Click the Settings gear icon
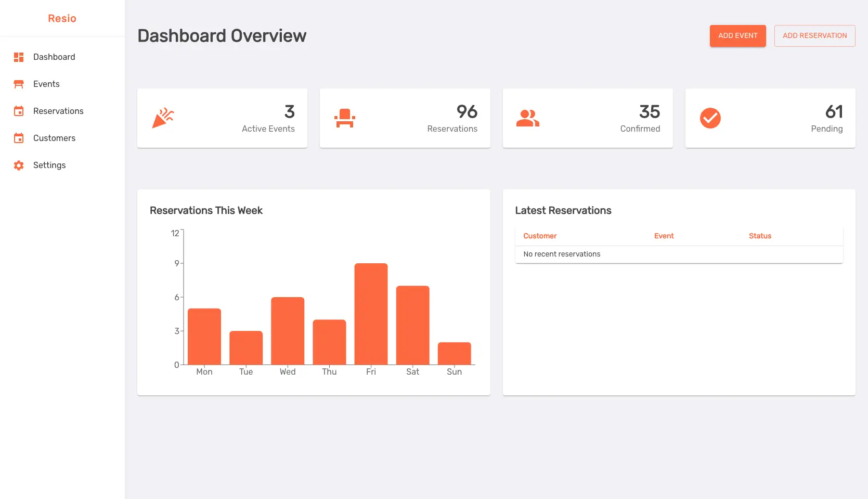Screen dimensions: 868x499 coord(19,165)
